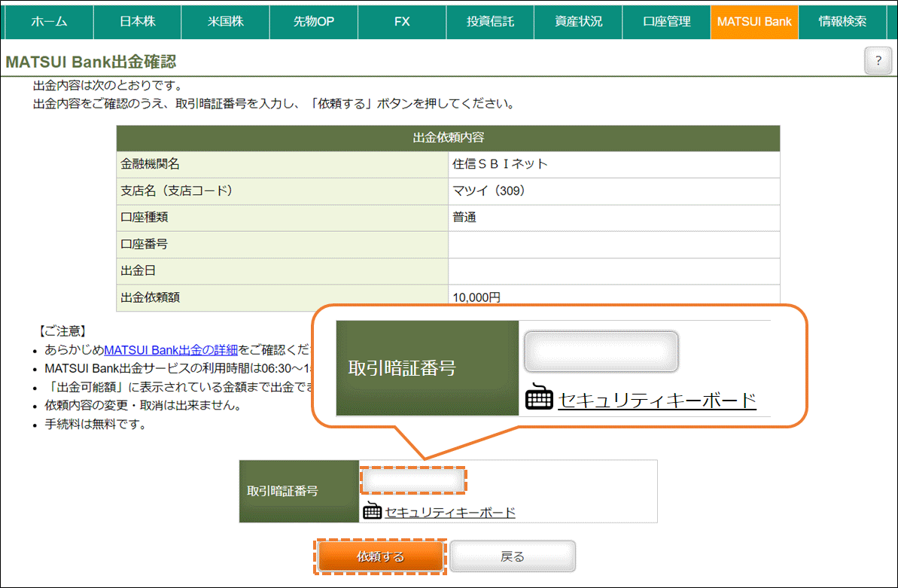898x588 pixels.
Task: Open the MATSUI Bank出金の詳細 link
Action: click(171, 349)
